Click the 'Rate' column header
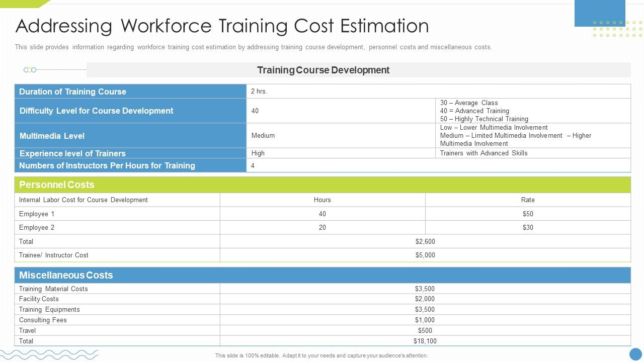 (528, 200)
